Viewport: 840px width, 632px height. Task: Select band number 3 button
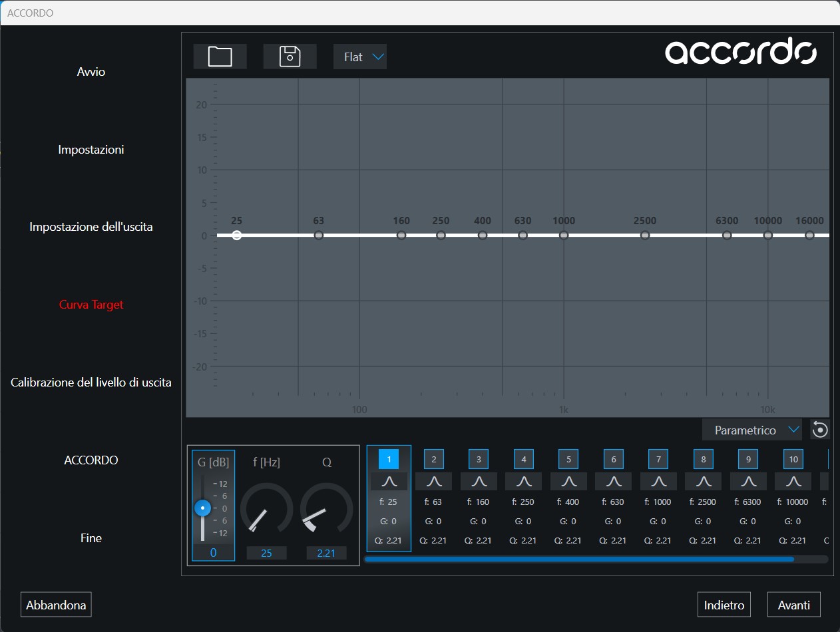(x=479, y=459)
